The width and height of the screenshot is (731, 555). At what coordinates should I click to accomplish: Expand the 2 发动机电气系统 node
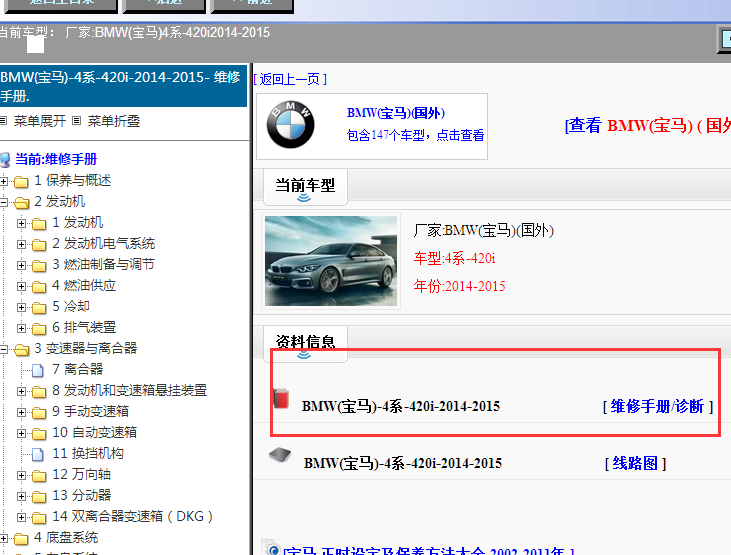[21, 244]
